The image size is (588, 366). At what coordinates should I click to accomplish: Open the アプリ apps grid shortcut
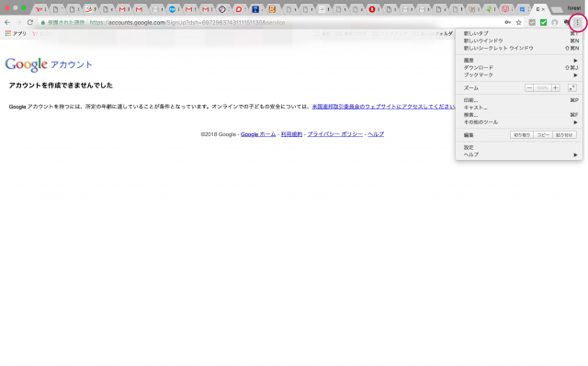click(16, 33)
